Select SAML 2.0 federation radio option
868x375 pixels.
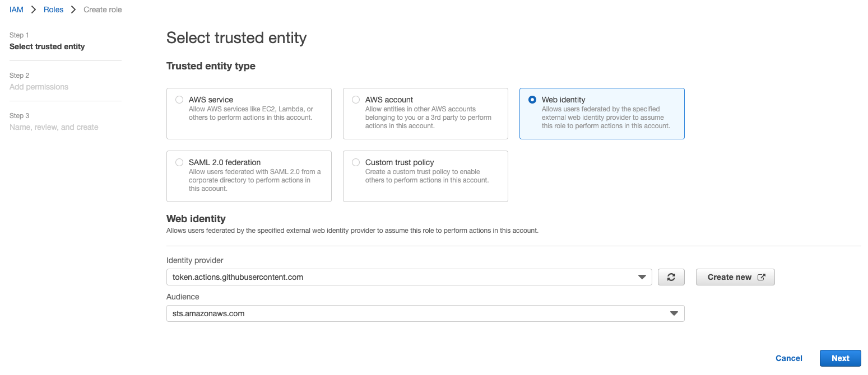pyautogui.click(x=179, y=162)
